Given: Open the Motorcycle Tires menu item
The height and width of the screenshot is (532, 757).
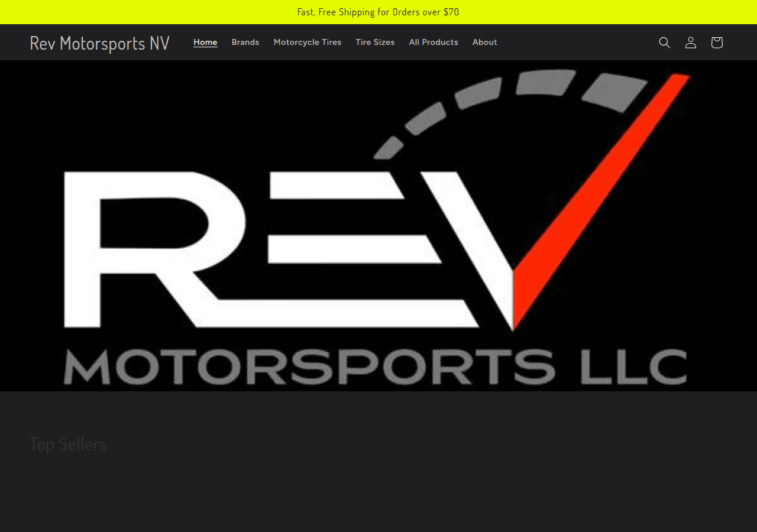Looking at the screenshot, I should pos(308,42).
